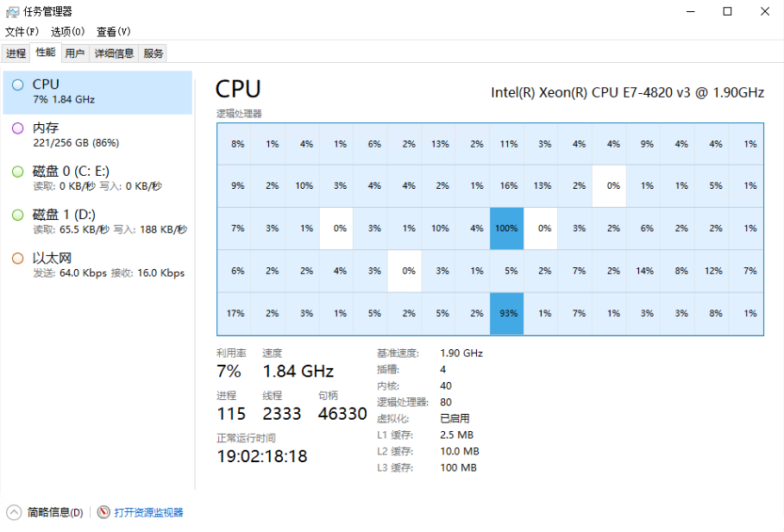Switch to the 进程 tab
784x532 pixels.
tap(16, 53)
